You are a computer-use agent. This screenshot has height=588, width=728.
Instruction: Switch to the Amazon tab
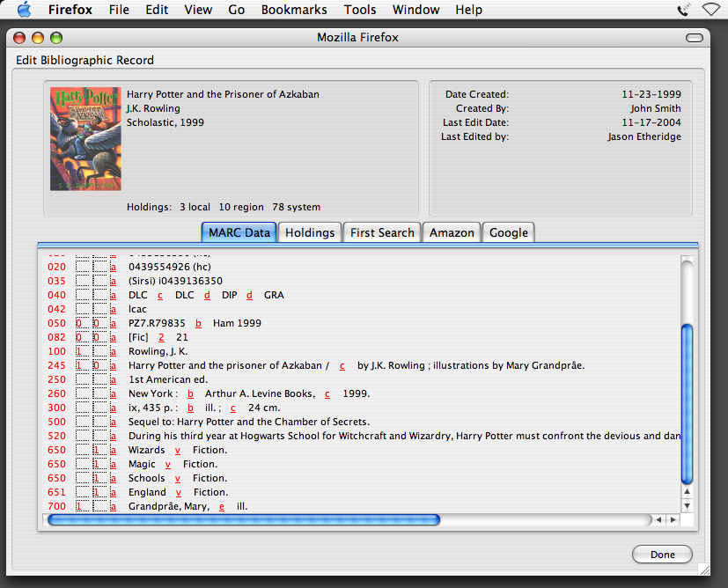click(452, 232)
